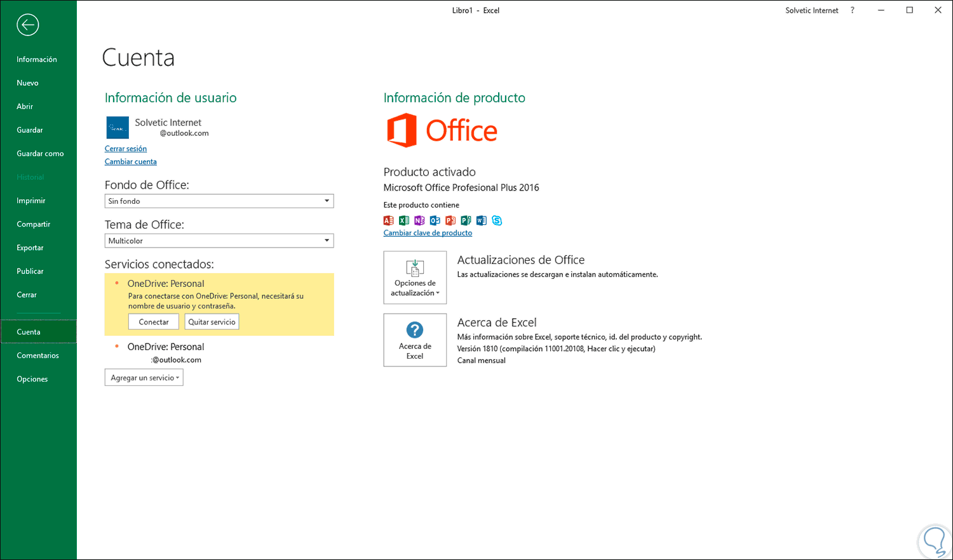Click the Conectar button

point(154,322)
